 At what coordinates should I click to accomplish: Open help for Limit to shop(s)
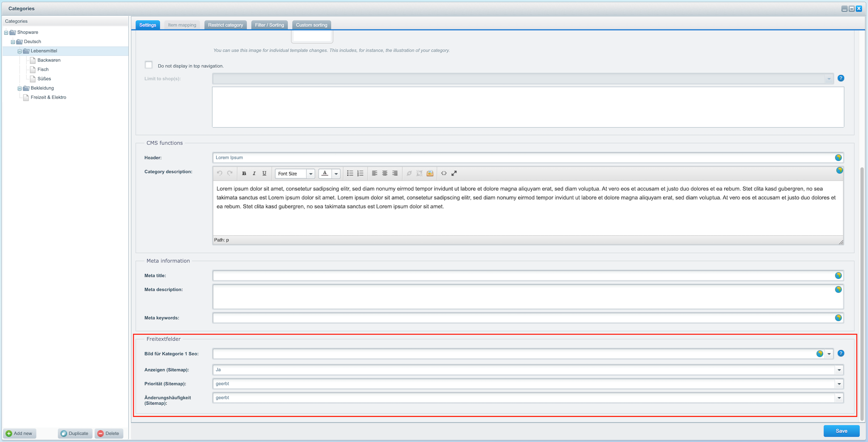(x=841, y=78)
